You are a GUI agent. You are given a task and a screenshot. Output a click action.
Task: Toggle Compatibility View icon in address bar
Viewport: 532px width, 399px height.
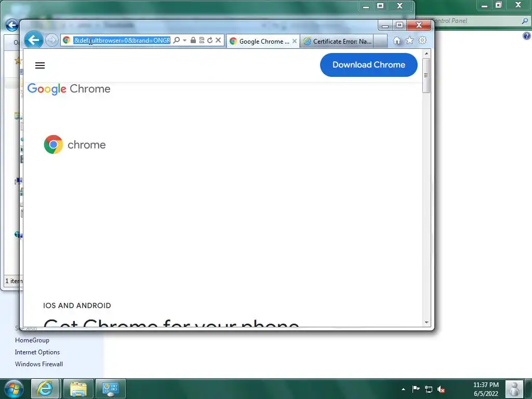click(x=202, y=41)
